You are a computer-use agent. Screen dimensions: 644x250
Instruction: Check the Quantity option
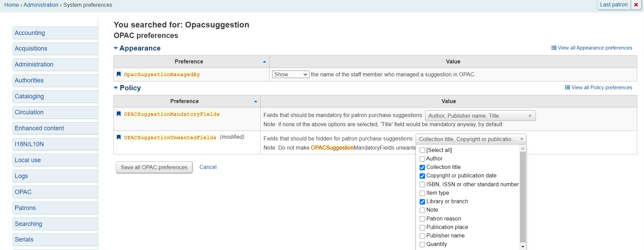[x=422, y=244]
